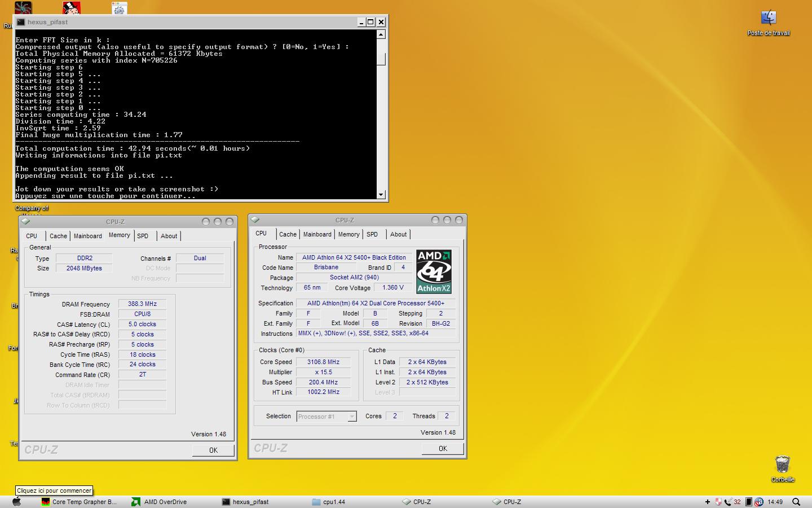Click the right CPU-Z window title icon

255,220
